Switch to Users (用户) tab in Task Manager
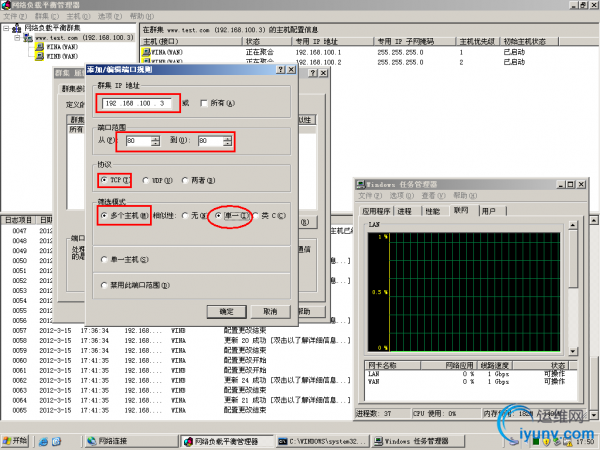 (489, 211)
